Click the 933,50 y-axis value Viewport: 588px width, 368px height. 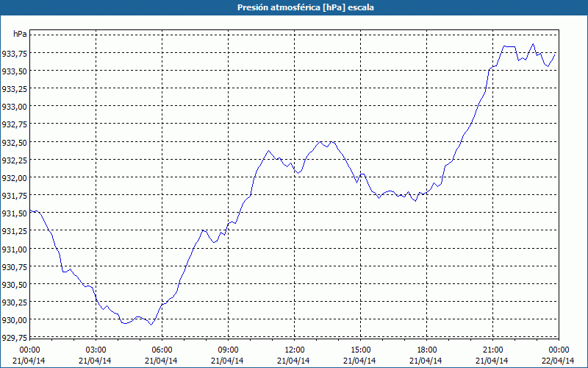click(14, 71)
